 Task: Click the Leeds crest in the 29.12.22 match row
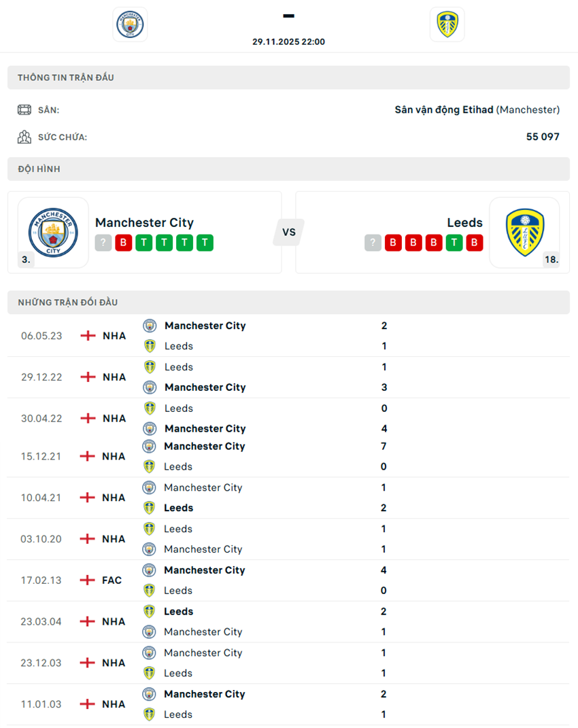(x=149, y=366)
